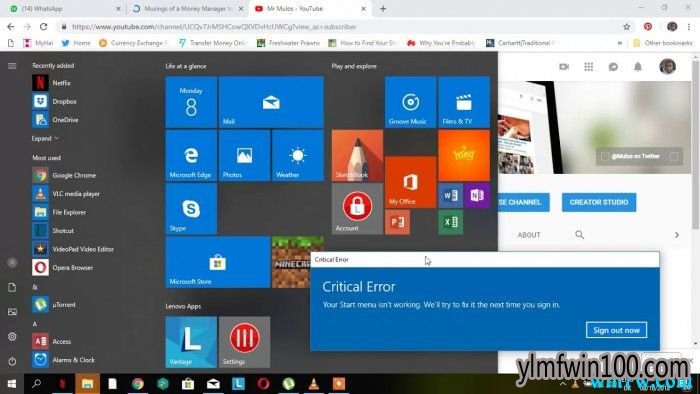Click Sign out now in Critical Error dialog
The height and width of the screenshot is (394, 700).
click(x=616, y=330)
